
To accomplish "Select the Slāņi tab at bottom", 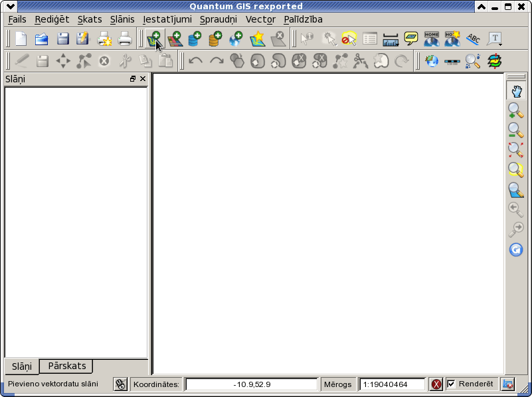I will pyautogui.click(x=22, y=366).
